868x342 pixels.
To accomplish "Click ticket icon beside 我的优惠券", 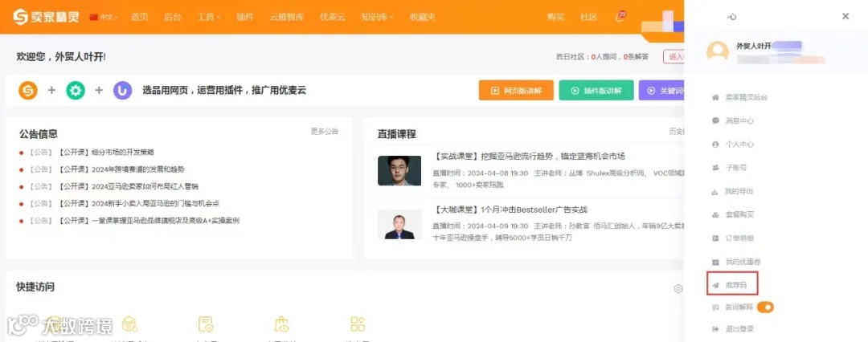I will coord(715,262).
